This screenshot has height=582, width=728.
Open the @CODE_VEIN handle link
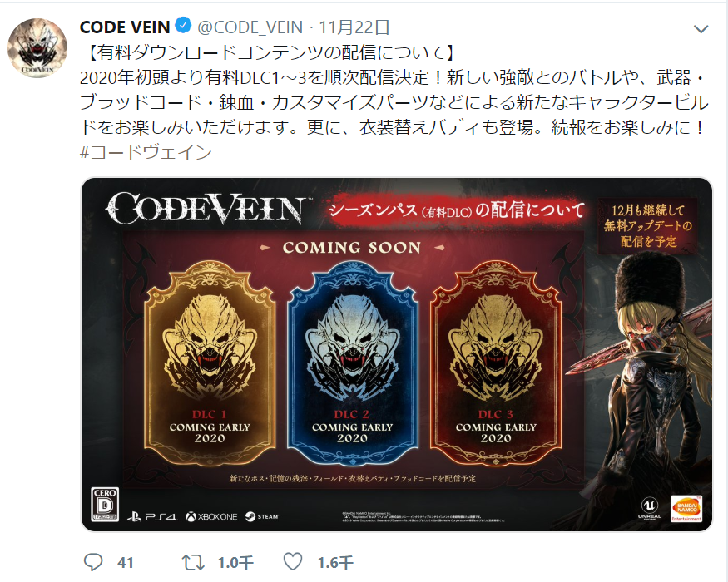(250, 27)
